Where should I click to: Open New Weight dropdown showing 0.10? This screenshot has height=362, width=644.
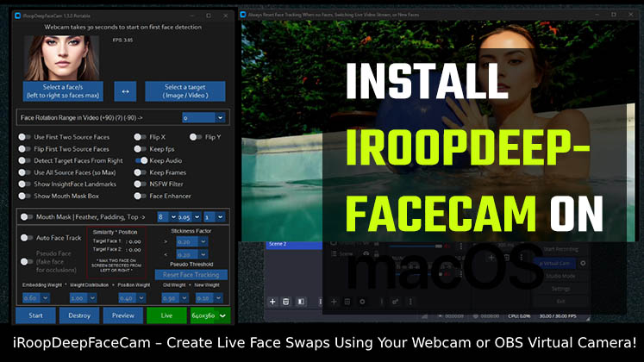point(209,298)
